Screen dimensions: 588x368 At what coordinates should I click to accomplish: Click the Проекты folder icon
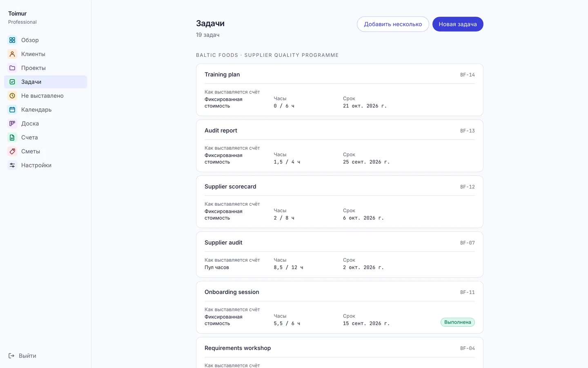(x=12, y=68)
